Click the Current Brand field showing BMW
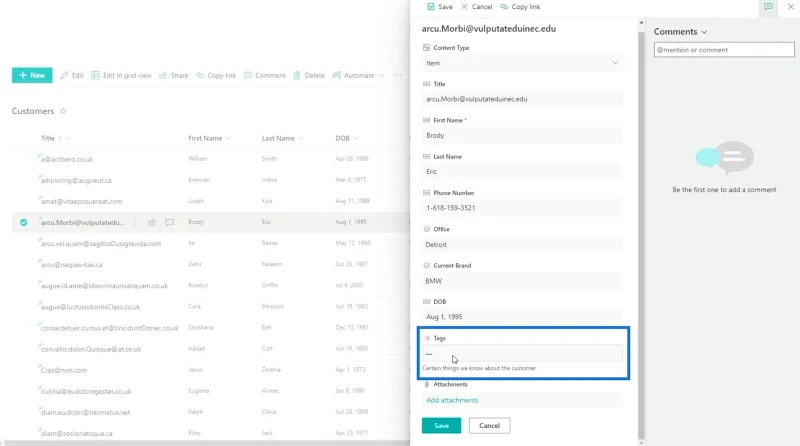Viewport: 800px width, 446px height. tap(522, 281)
